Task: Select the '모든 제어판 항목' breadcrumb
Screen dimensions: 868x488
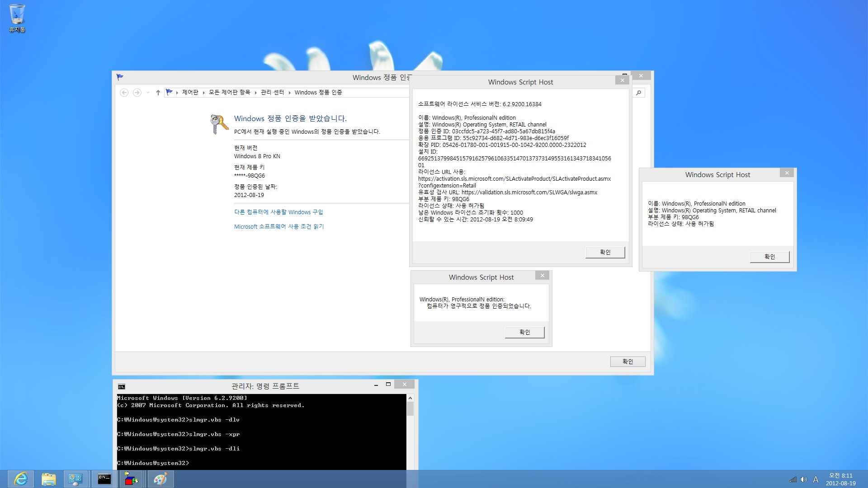Action: click(x=229, y=92)
